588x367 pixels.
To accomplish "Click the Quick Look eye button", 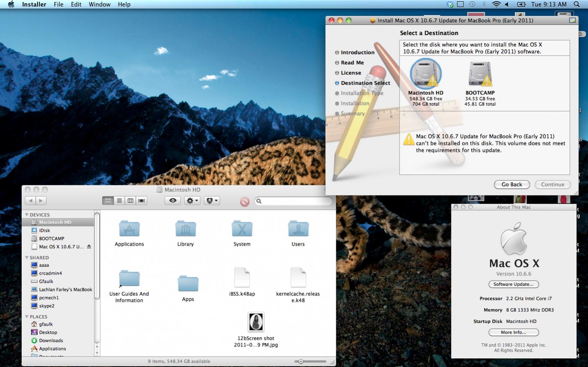I will pos(173,200).
